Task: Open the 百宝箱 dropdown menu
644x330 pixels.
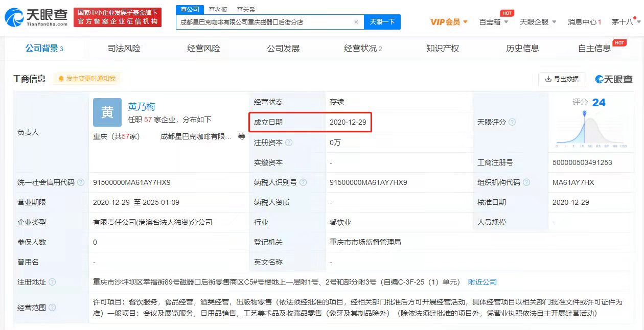Action: pyautogui.click(x=493, y=22)
